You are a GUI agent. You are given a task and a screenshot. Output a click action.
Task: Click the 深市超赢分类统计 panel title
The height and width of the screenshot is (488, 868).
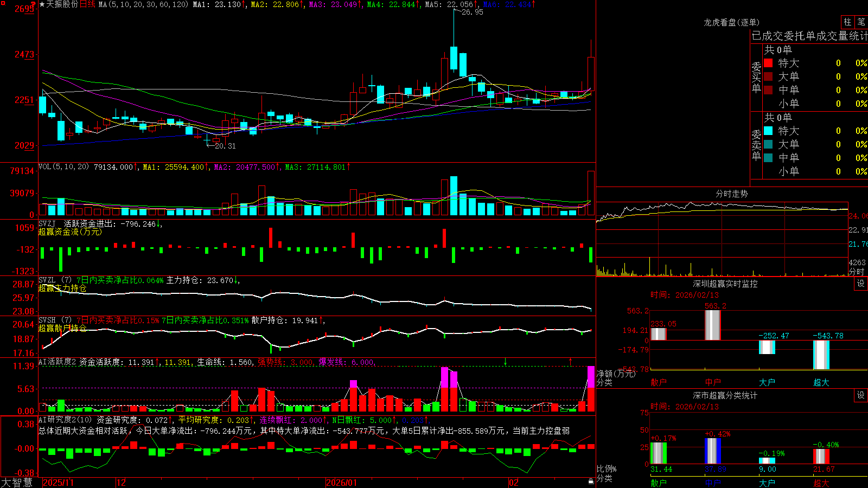725,395
